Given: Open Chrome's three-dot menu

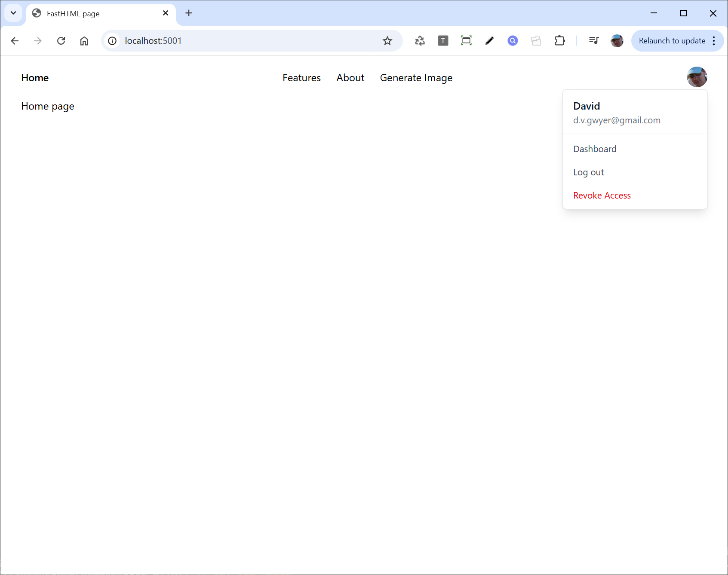Looking at the screenshot, I should (714, 41).
